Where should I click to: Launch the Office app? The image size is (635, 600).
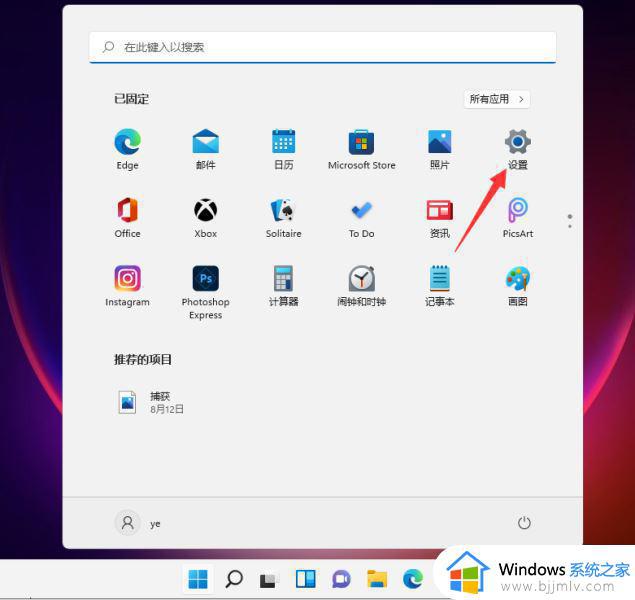(x=127, y=218)
